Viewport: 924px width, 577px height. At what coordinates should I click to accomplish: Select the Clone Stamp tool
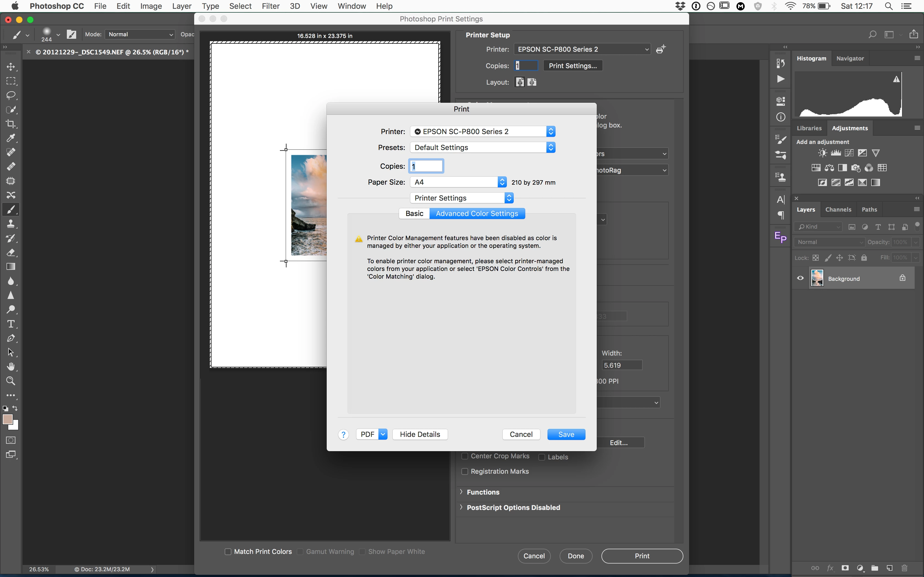click(11, 224)
